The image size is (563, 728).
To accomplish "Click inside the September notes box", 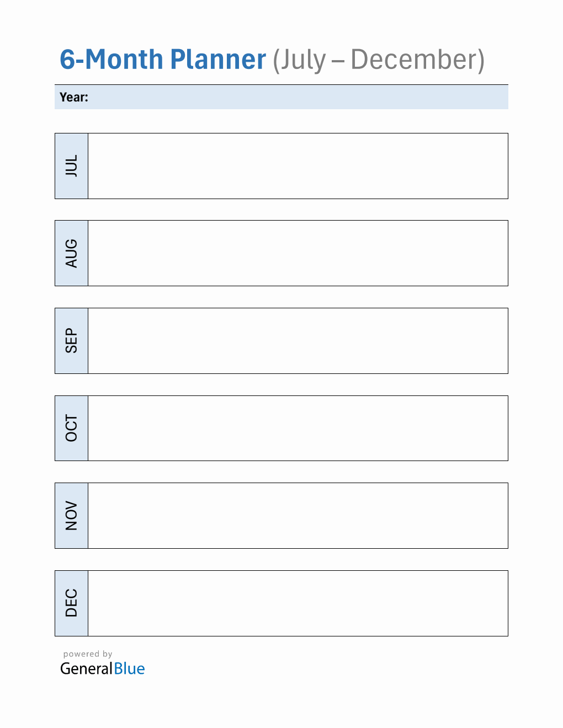I will pos(298,341).
